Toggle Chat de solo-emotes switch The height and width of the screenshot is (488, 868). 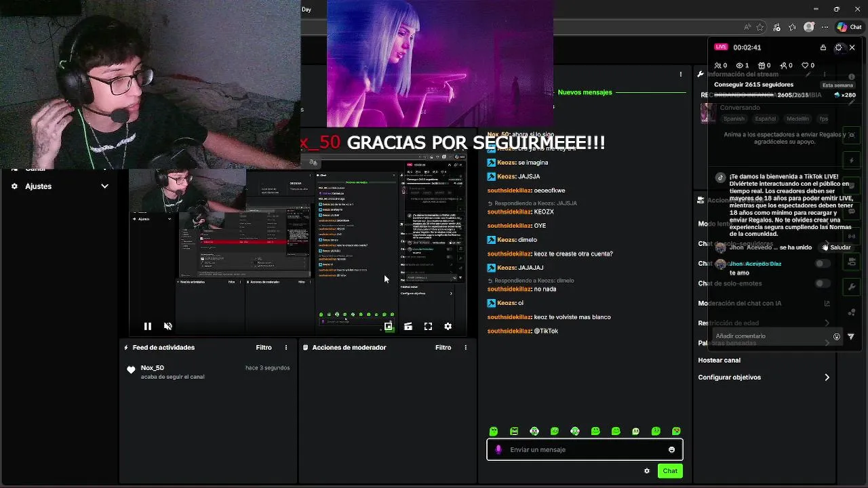[822, 283]
